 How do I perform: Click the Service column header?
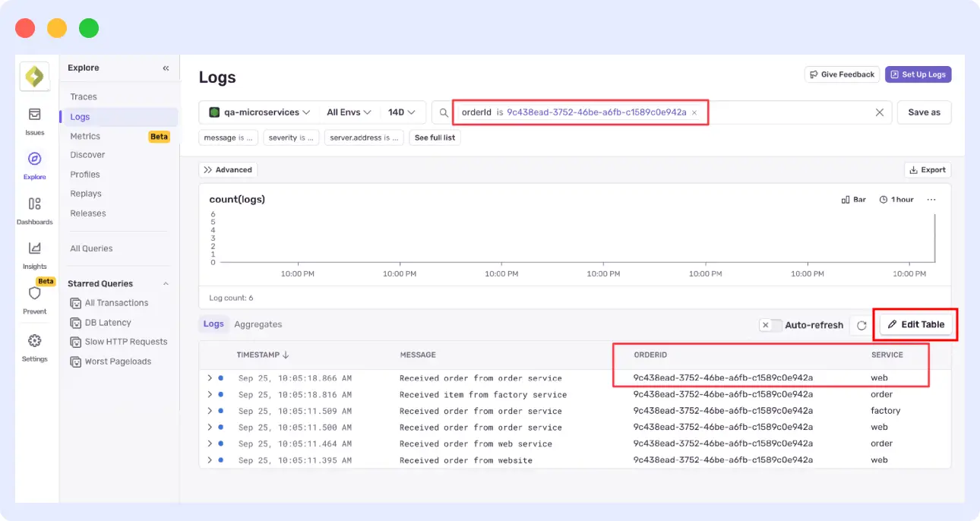tap(887, 355)
